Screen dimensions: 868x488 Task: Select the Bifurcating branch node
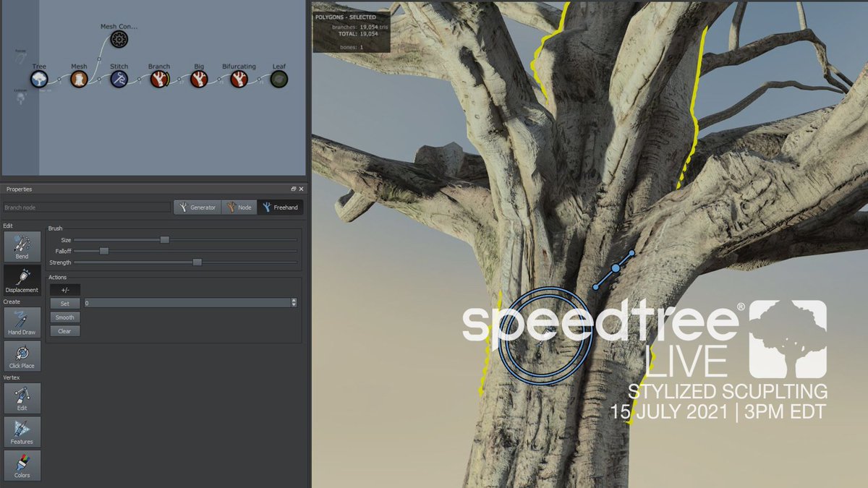239,80
